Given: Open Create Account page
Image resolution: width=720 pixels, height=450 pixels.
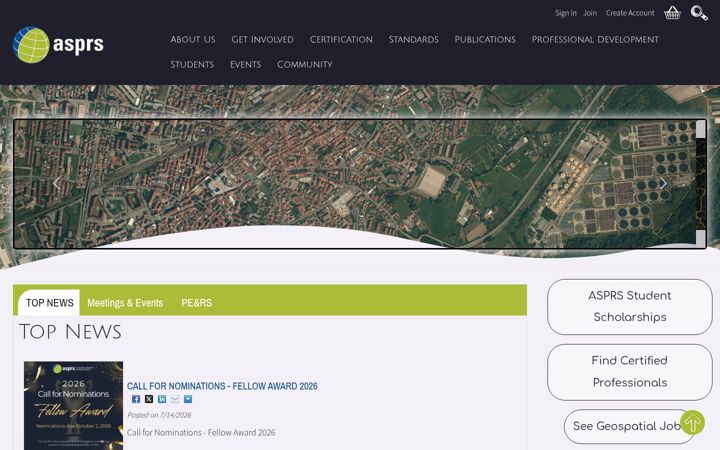Looking at the screenshot, I should (x=630, y=13).
